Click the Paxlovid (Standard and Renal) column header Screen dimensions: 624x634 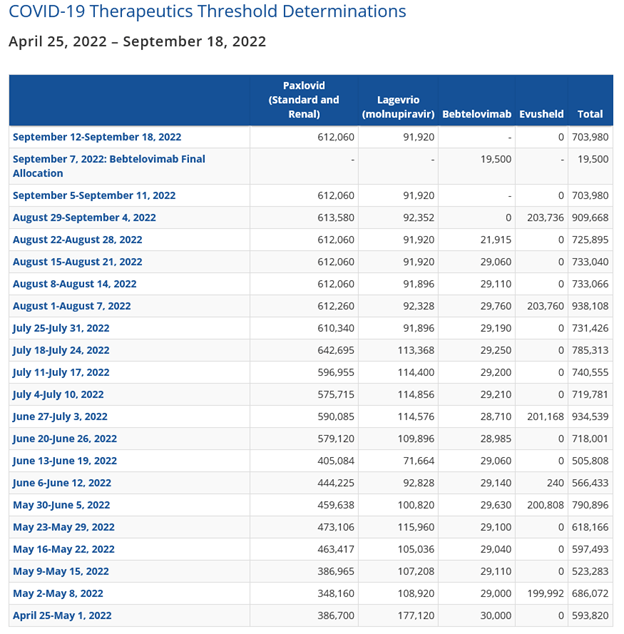coord(303,100)
